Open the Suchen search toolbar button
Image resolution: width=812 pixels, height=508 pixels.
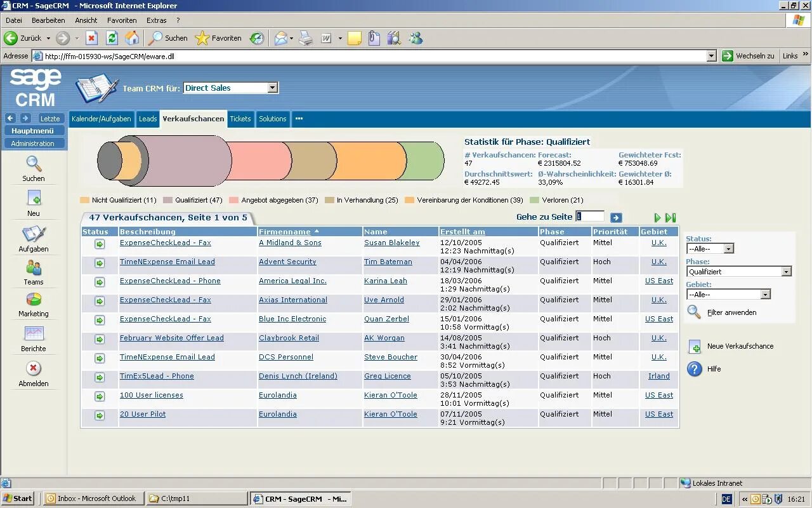168,38
